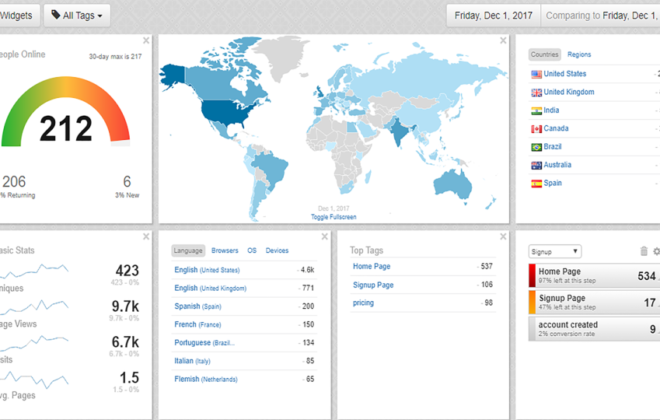
Task: Click the United Kingdom flag icon
Action: pyautogui.click(x=536, y=93)
